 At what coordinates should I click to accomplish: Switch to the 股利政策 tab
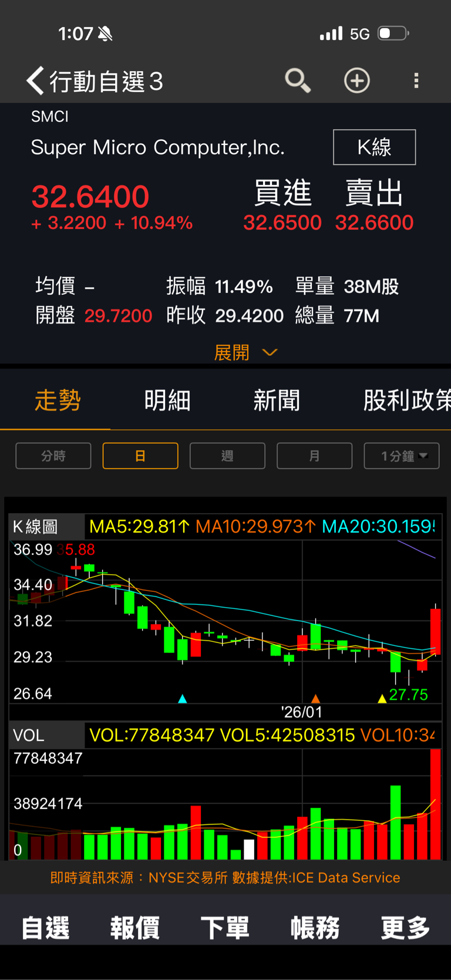pos(407,400)
